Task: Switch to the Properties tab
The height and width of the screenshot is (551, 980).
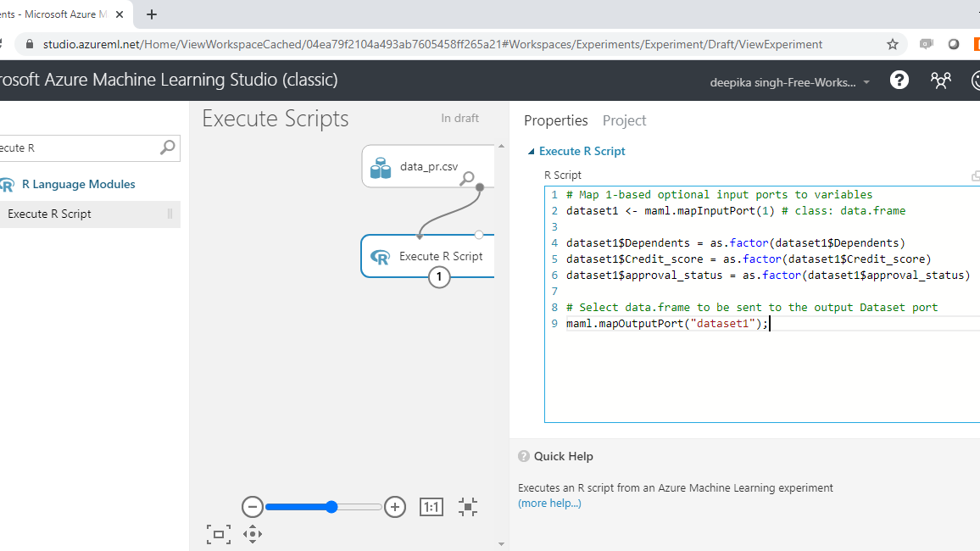Action: coord(555,120)
